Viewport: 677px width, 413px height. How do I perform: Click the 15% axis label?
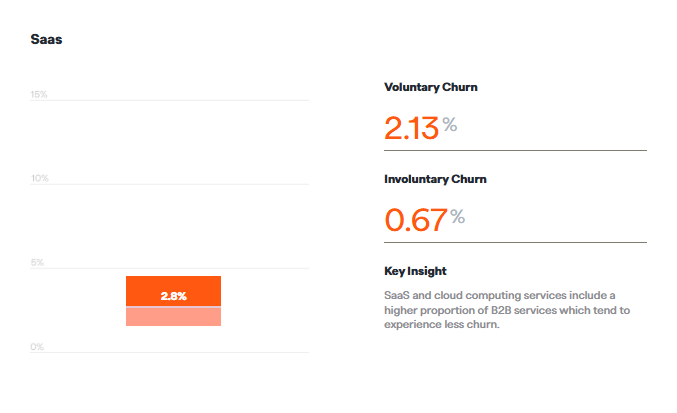[38, 95]
